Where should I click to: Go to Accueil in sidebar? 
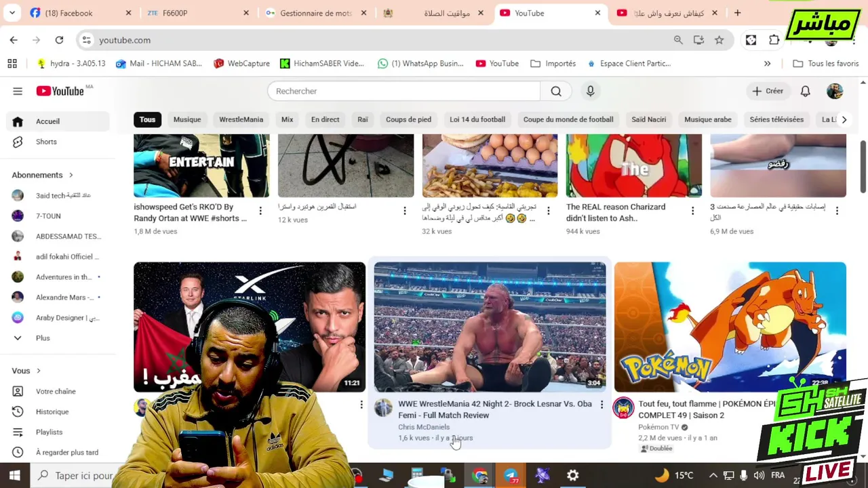pyautogui.click(x=58, y=121)
